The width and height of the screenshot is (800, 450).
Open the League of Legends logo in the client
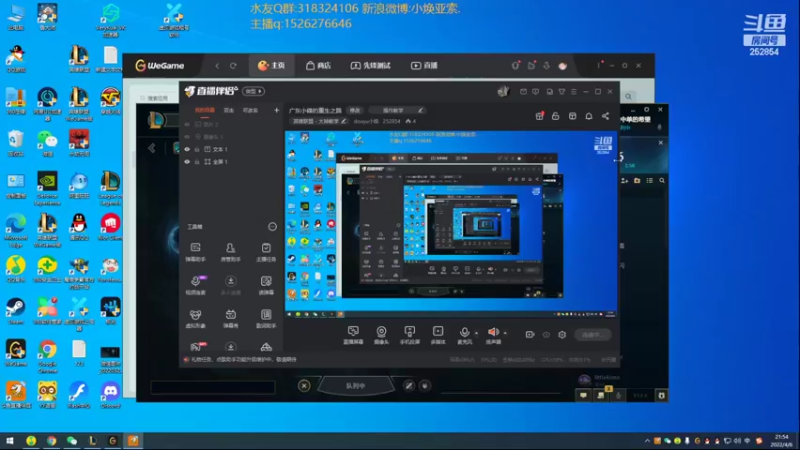[157, 120]
